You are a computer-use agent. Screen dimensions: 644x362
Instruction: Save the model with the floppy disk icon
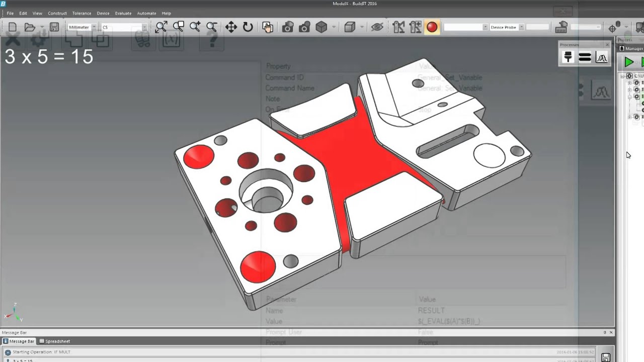(x=54, y=27)
